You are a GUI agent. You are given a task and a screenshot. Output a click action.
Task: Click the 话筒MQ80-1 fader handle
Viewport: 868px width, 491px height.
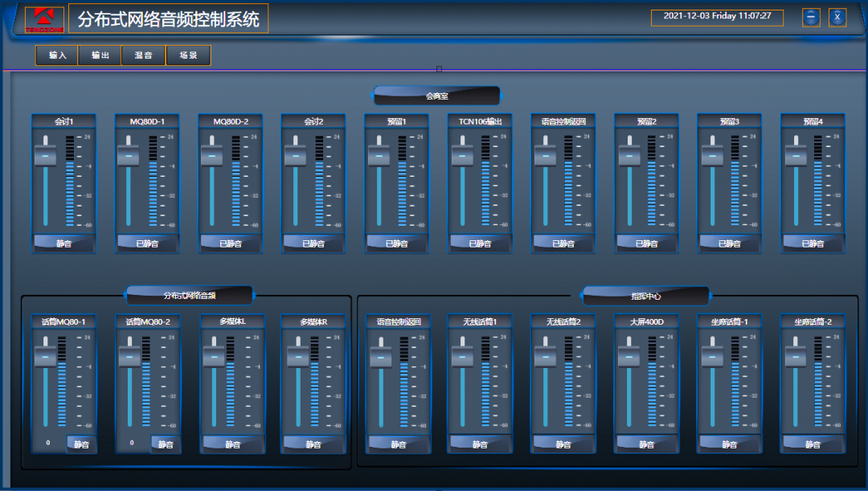(x=46, y=355)
